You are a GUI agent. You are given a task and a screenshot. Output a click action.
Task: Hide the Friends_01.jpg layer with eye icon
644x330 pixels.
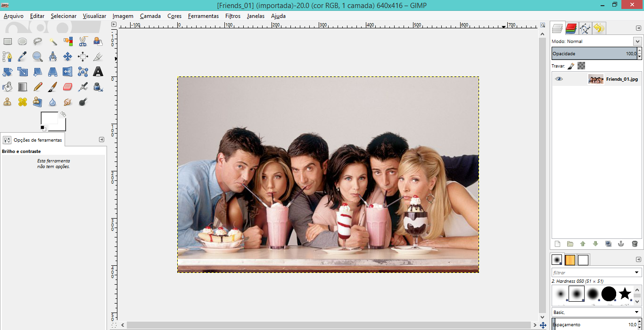click(x=559, y=79)
